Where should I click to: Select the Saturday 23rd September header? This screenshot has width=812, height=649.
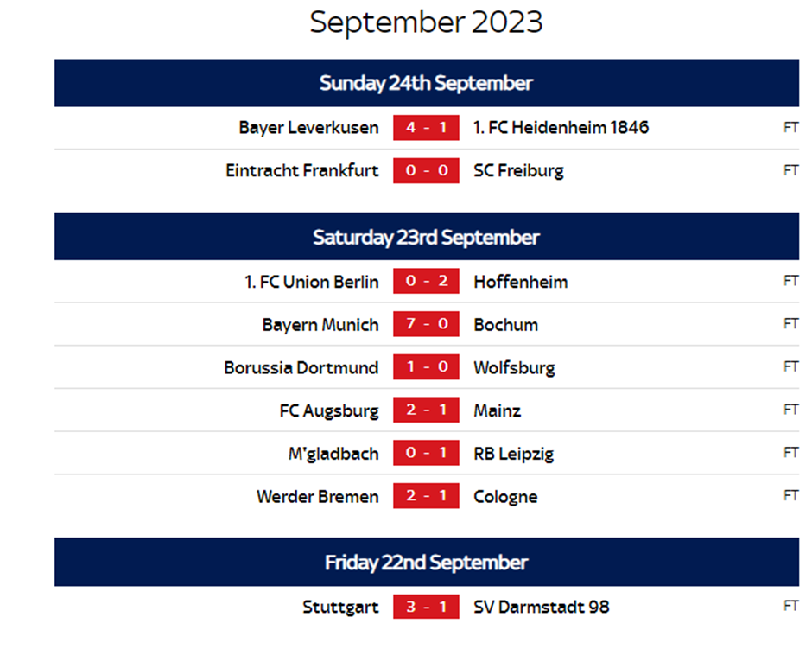click(x=426, y=237)
